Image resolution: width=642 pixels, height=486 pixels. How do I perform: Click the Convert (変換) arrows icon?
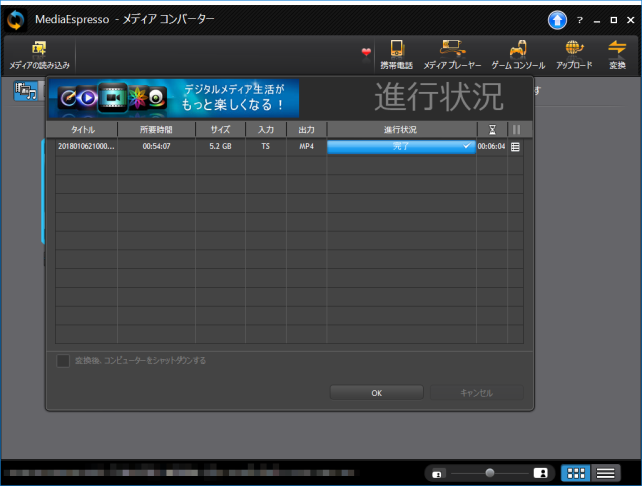click(x=617, y=55)
